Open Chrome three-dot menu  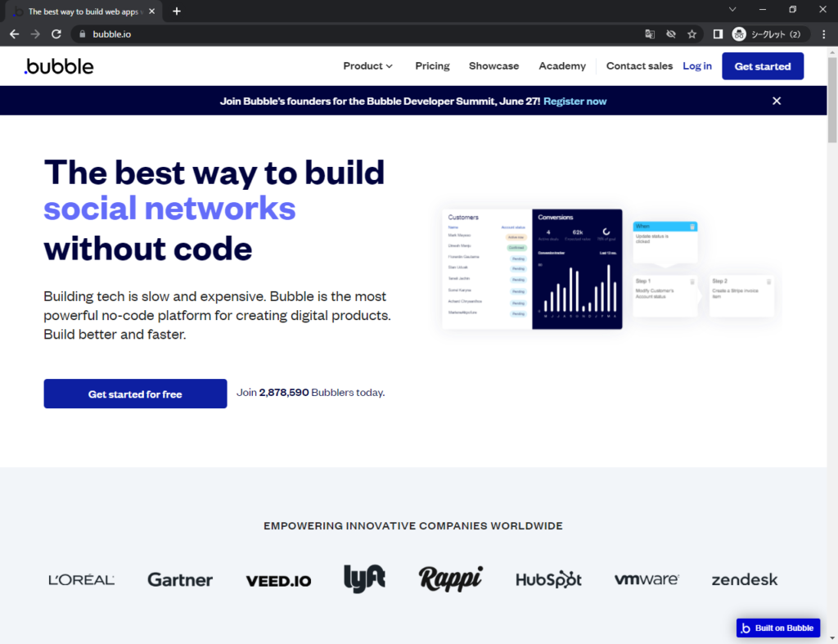[x=823, y=34]
